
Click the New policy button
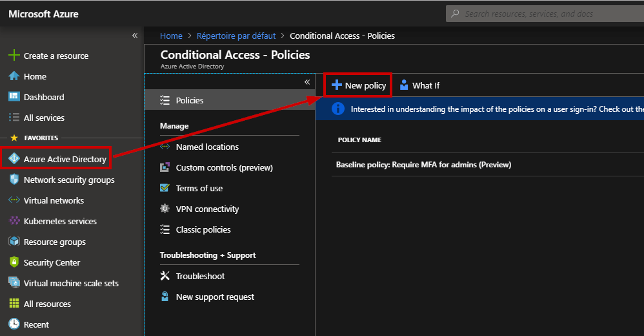359,85
